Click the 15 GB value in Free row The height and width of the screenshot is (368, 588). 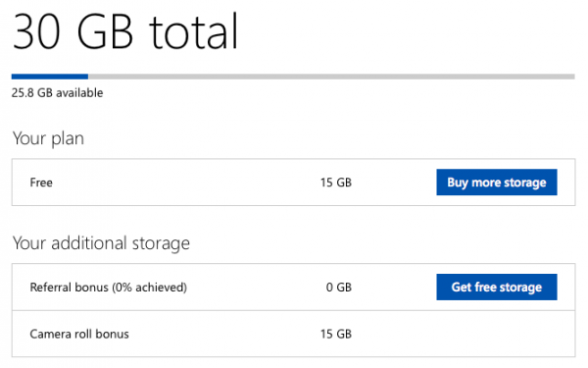(x=336, y=183)
